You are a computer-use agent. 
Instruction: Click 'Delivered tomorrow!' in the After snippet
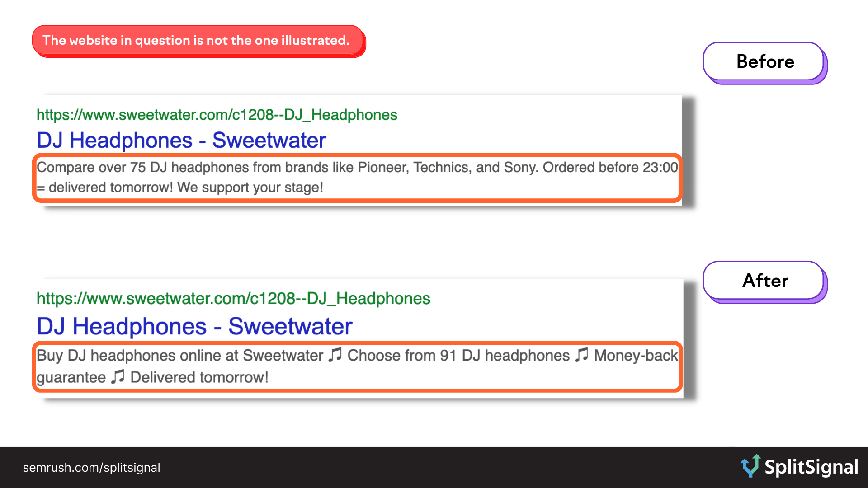click(x=199, y=377)
